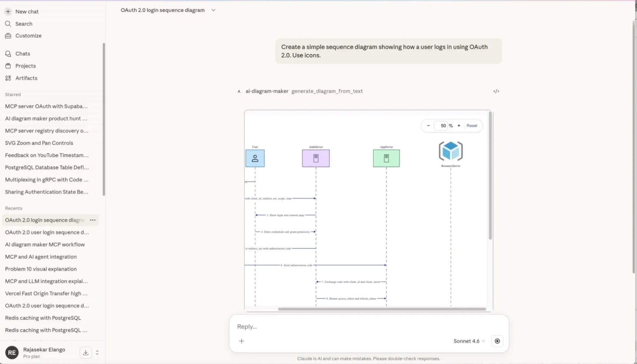Open the Customize section

pyautogui.click(x=28, y=35)
